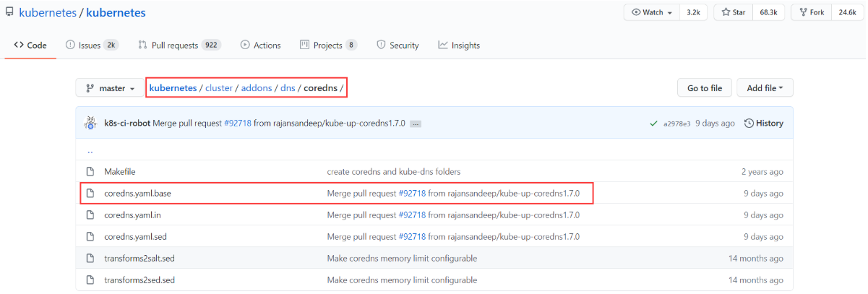Click the file icon next to transforms2salt.sed
Screen dimensions: 868x294
pos(90,259)
